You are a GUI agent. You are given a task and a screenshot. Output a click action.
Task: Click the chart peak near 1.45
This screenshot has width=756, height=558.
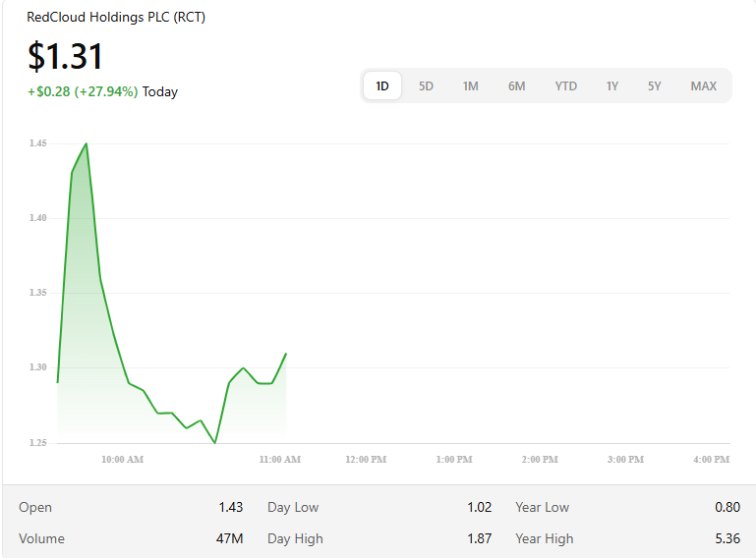87,143
